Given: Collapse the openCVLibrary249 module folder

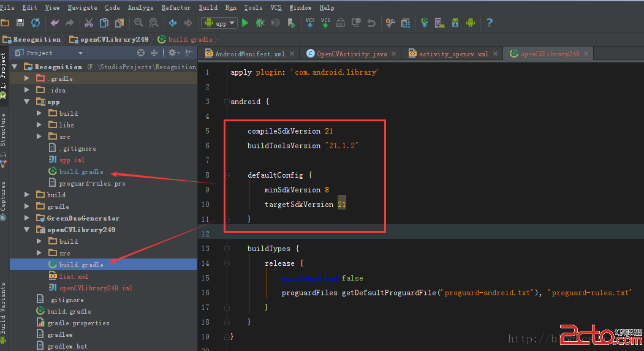Looking at the screenshot, I should click(26, 230).
